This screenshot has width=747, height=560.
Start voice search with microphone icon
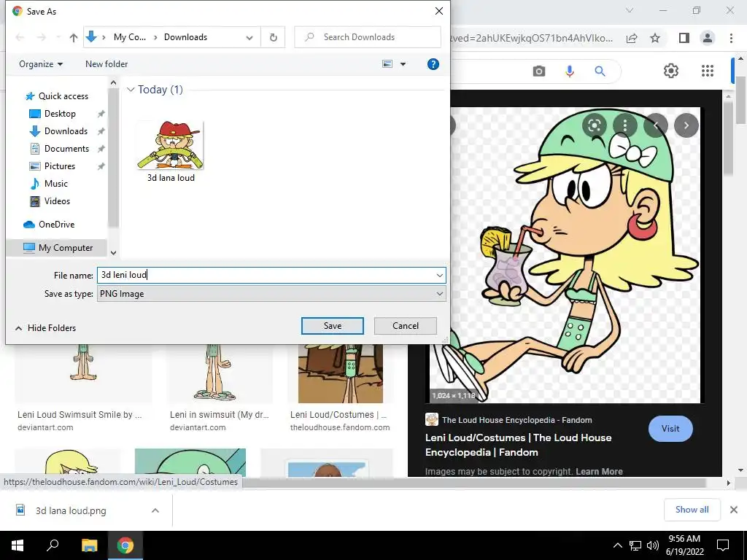coord(569,71)
